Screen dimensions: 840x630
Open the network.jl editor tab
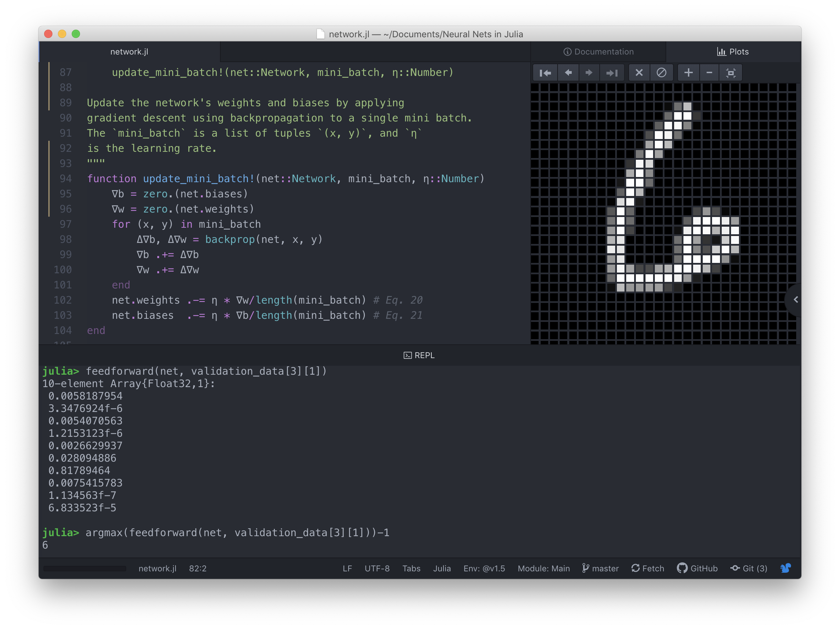click(129, 52)
